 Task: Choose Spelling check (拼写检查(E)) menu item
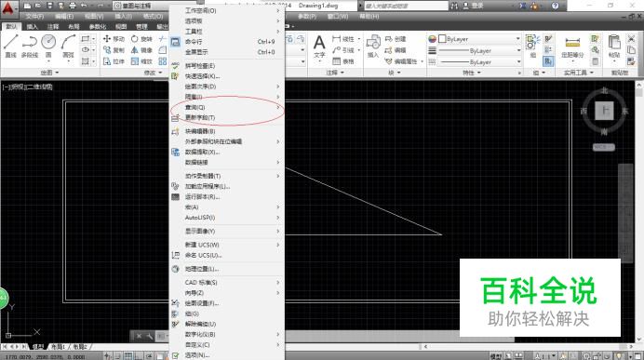point(227,66)
